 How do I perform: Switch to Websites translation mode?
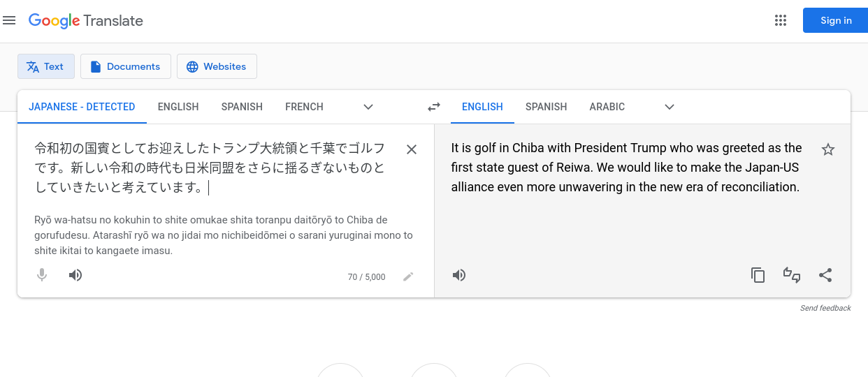pyautogui.click(x=217, y=66)
